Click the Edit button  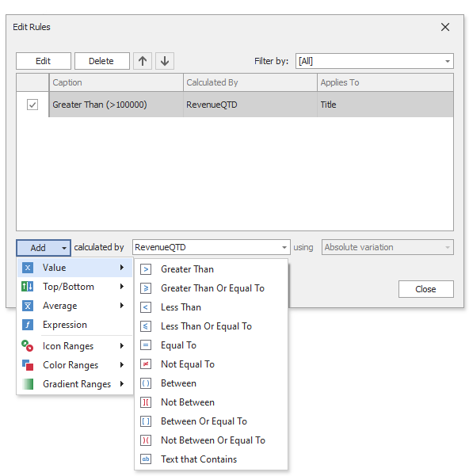pos(44,61)
